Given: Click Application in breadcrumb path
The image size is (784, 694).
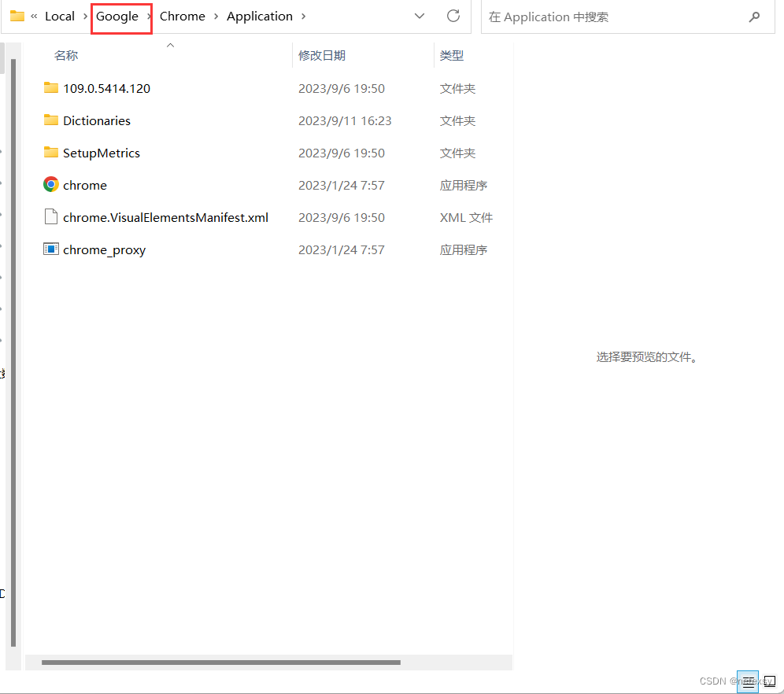Looking at the screenshot, I should [260, 17].
